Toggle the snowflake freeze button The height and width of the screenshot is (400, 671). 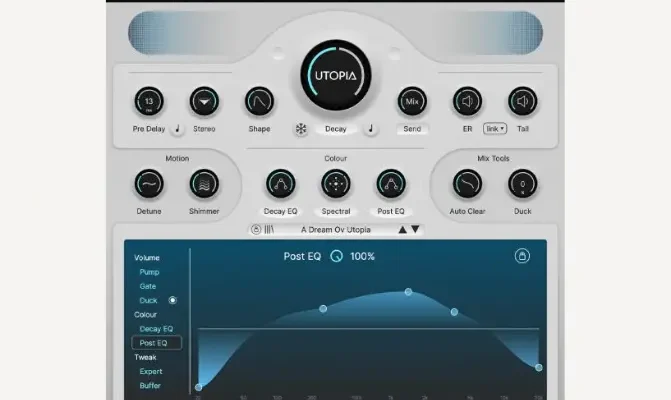(300, 129)
